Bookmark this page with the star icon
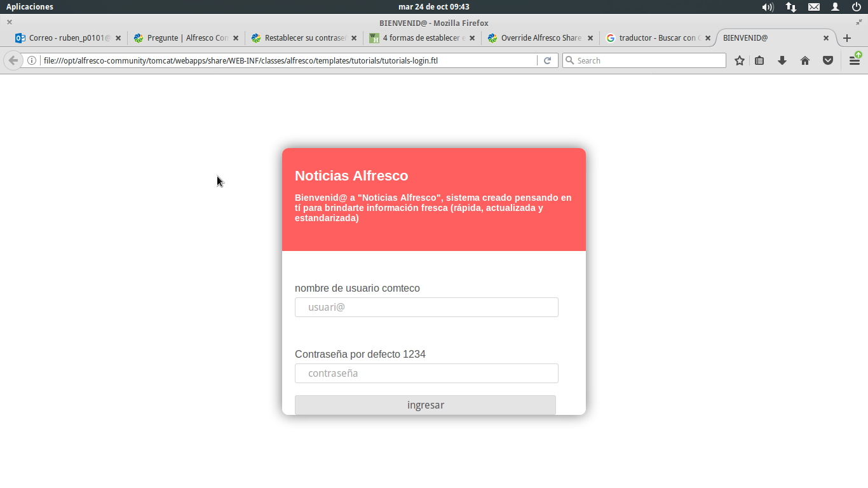 pos(740,60)
